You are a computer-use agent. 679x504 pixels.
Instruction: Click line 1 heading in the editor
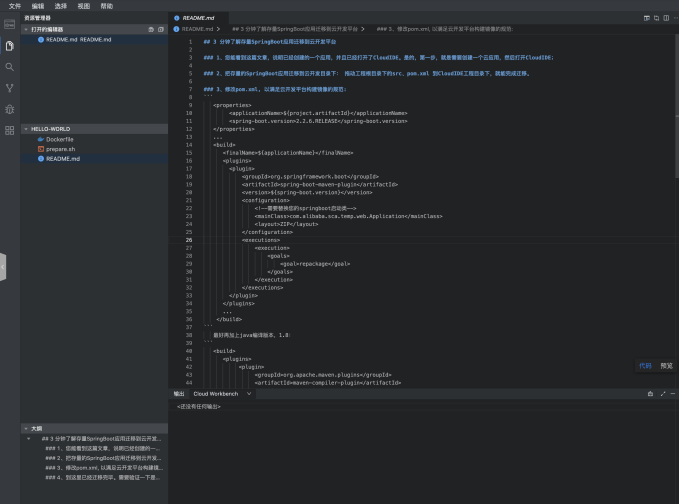point(270,42)
